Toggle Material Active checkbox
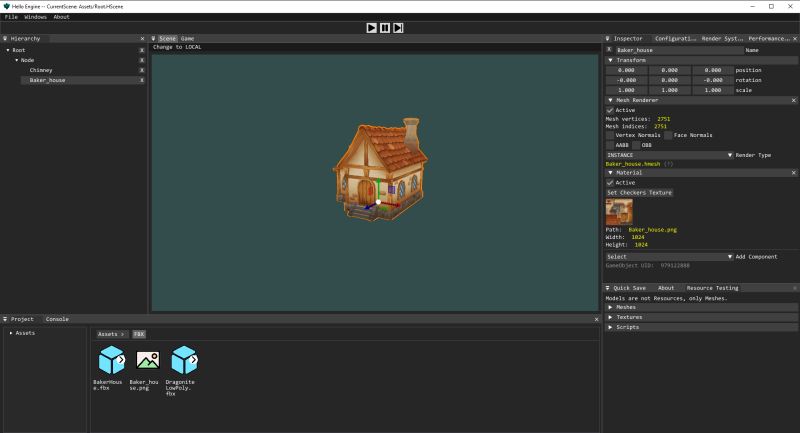Screen dimensions: 800x433 point(610,183)
